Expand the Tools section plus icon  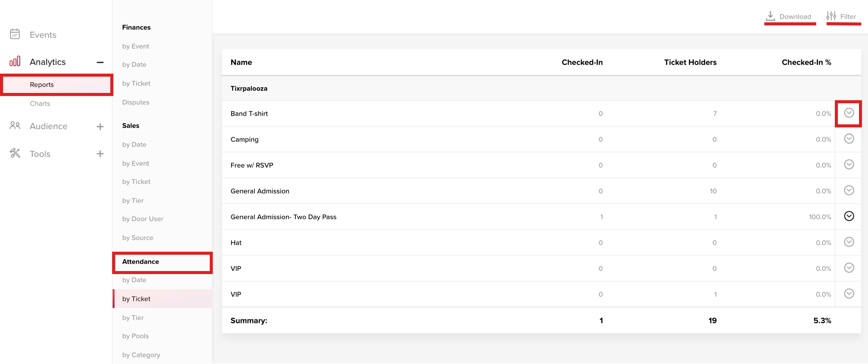(x=100, y=154)
